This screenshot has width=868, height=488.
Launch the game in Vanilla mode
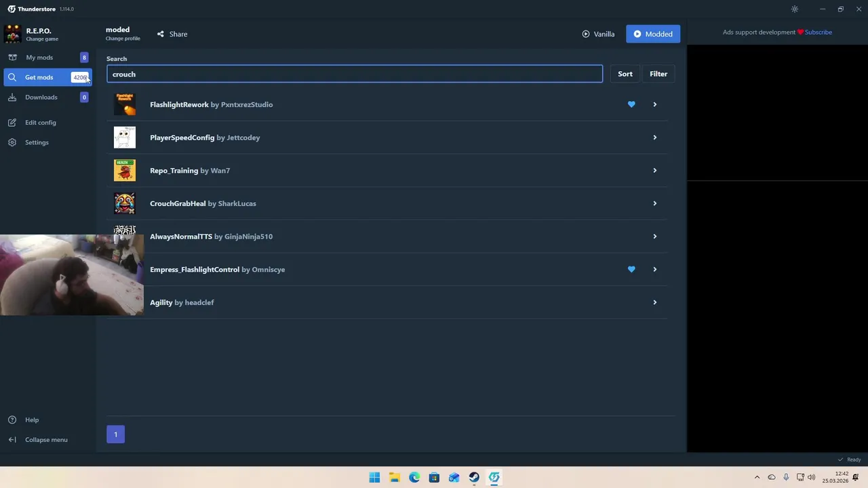coord(598,34)
